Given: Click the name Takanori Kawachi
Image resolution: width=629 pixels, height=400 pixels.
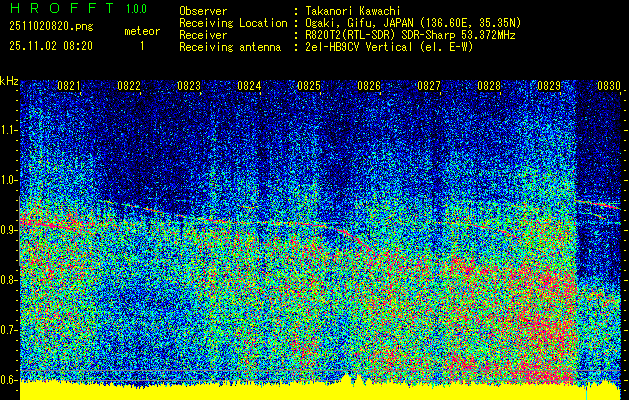Looking at the screenshot, I should [x=352, y=11].
